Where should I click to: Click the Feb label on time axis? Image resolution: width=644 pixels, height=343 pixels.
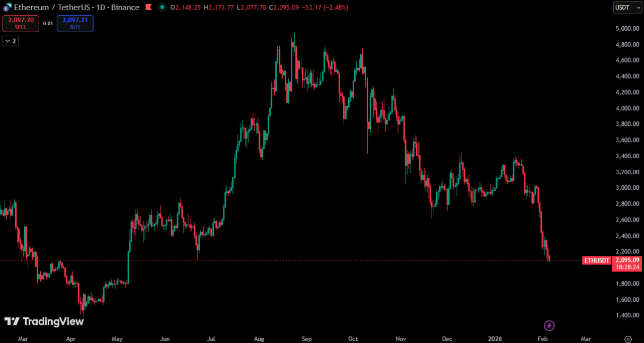(542, 339)
